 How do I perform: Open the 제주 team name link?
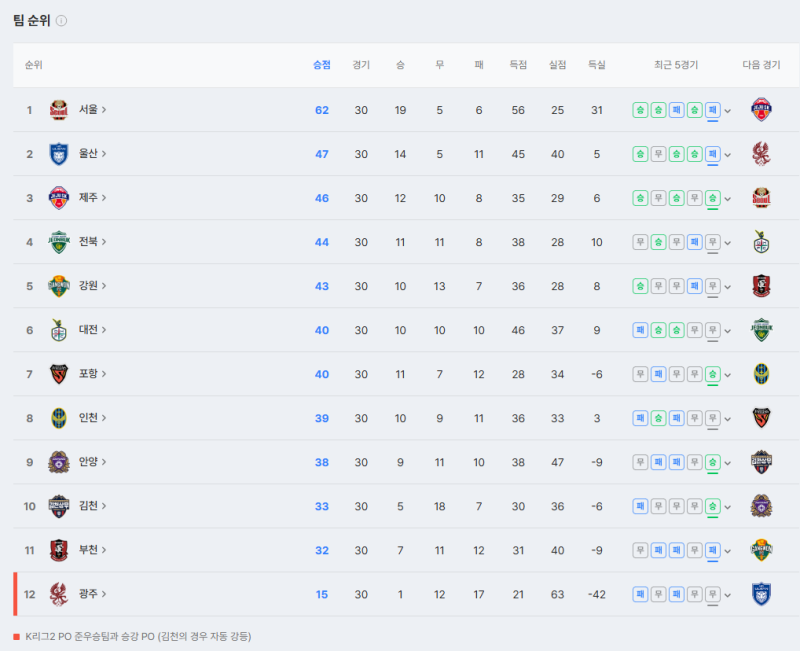point(92,197)
